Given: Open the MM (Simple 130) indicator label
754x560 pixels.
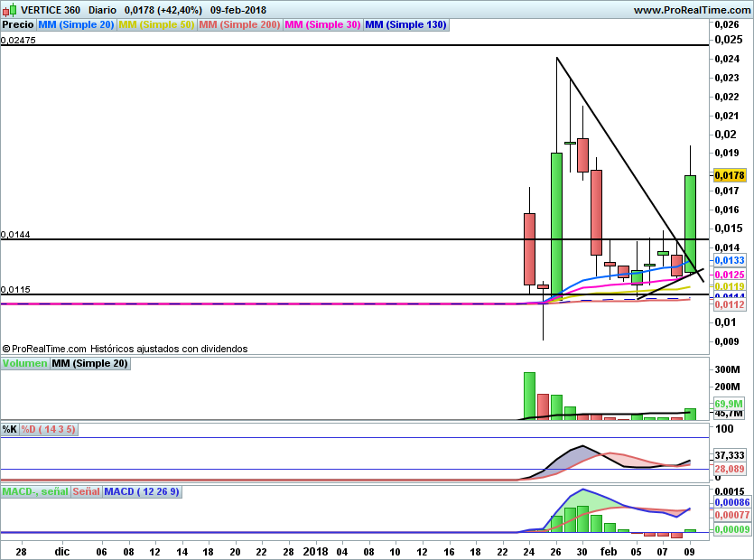Looking at the screenshot, I should click(405, 24).
